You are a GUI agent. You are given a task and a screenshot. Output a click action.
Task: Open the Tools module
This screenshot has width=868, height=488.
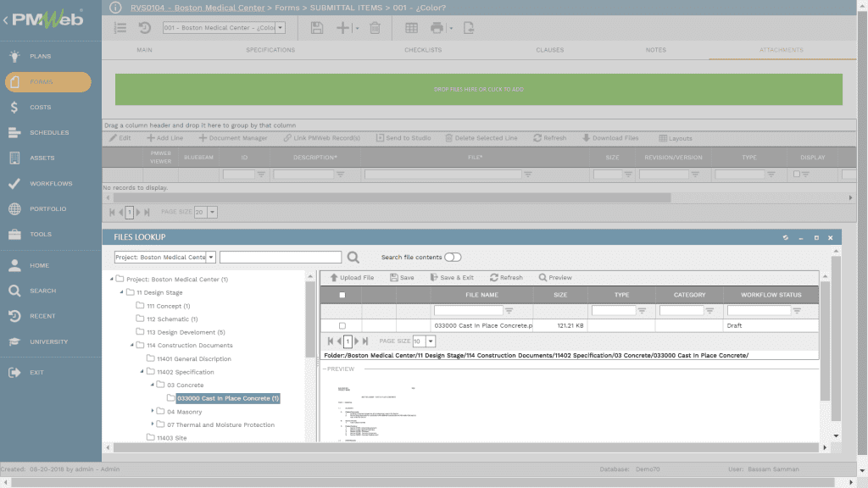click(x=41, y=234)
